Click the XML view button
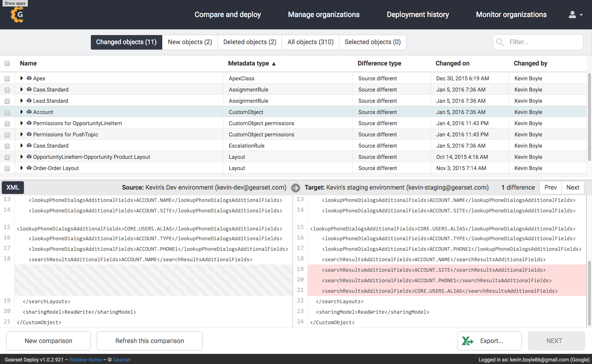Image resolution: width=592 pixels, height=364 pixels. pyautogui.click(x=13, y=187)
